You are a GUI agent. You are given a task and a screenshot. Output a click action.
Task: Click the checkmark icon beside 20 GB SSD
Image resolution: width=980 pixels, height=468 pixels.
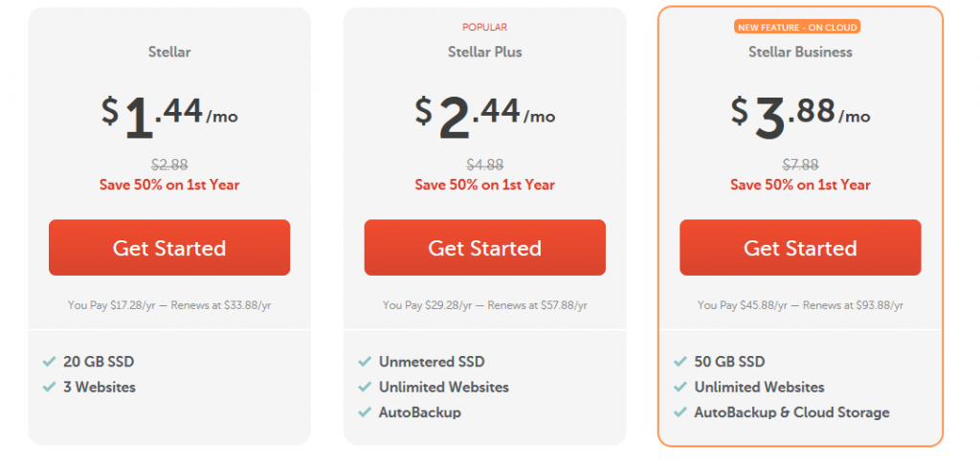coord(49,362)
